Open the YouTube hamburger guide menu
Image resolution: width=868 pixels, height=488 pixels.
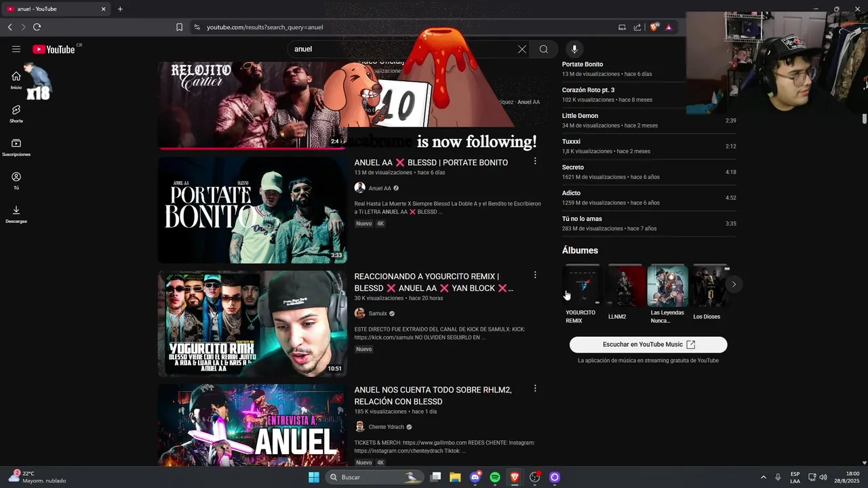tap(16, 49)
